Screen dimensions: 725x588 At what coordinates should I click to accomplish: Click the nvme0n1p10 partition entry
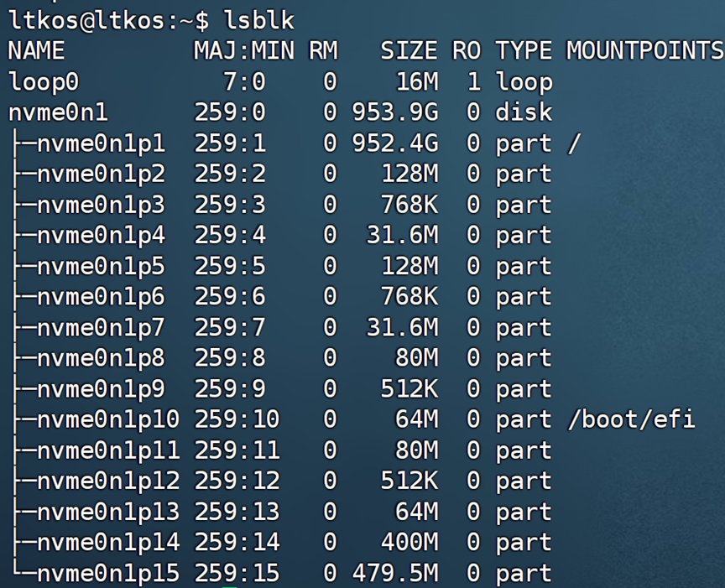click(x=108, y=419)
